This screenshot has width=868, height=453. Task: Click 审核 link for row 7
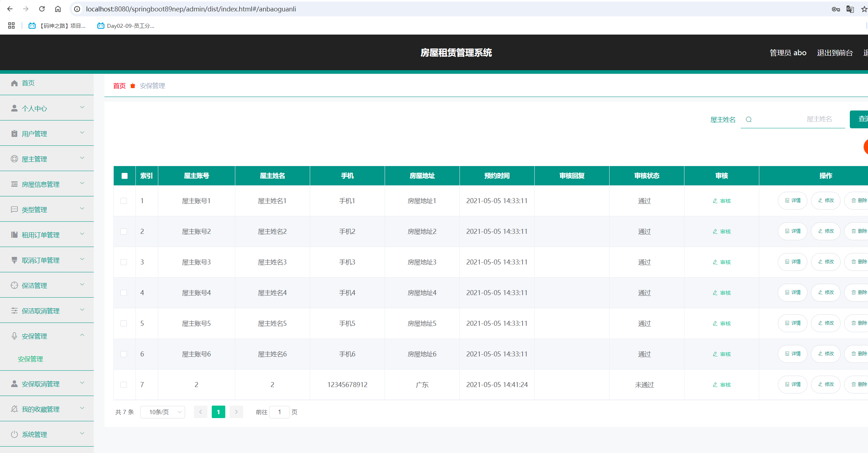click(722, 385)
